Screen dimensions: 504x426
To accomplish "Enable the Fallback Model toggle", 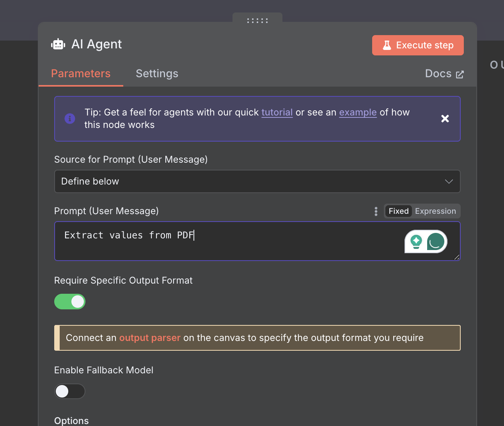I will [70, 391].
